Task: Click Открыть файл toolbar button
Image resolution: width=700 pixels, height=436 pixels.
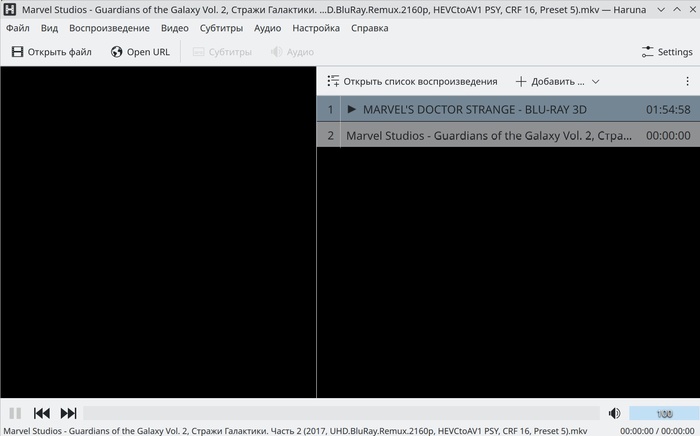Action: (51, 52)
